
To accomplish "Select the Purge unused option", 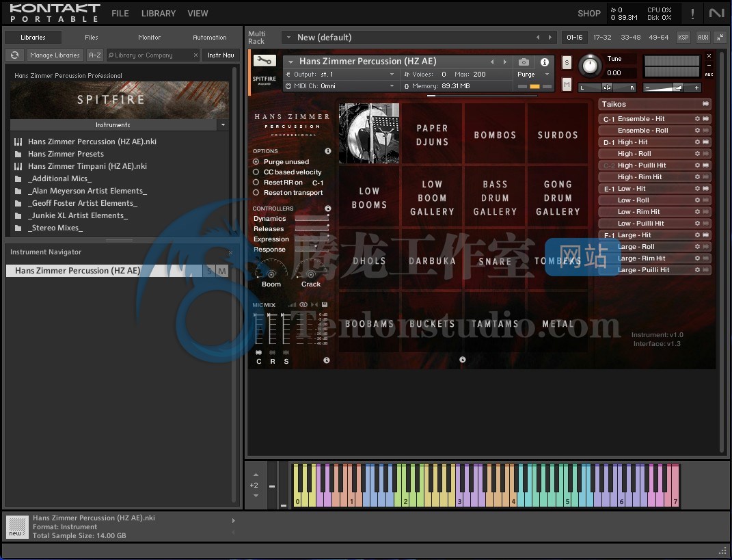I will tap(256, 161).
